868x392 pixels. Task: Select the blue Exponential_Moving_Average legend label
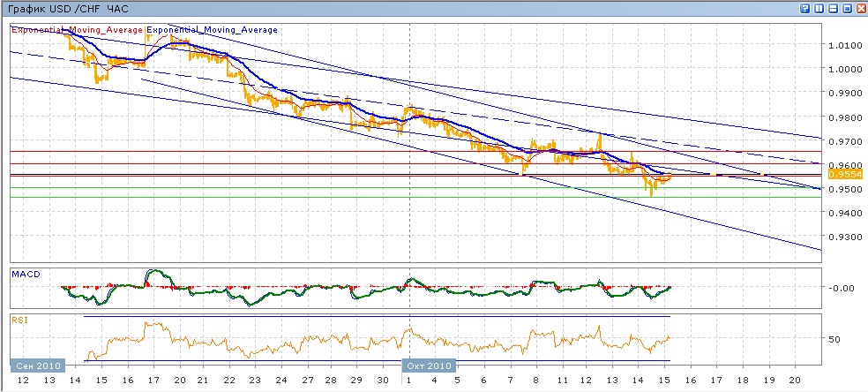(x=212, y=30)
